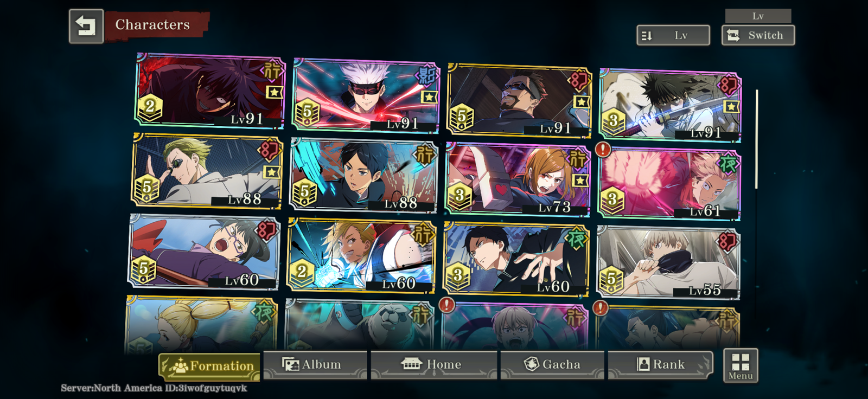
Task: Open the Rank page
Action: coord(660,364)
